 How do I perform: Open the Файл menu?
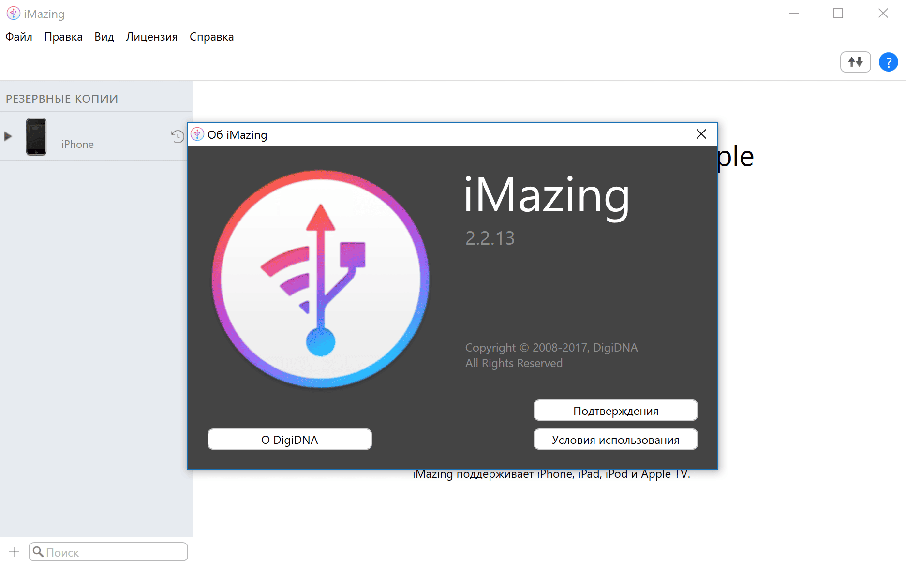19,37
